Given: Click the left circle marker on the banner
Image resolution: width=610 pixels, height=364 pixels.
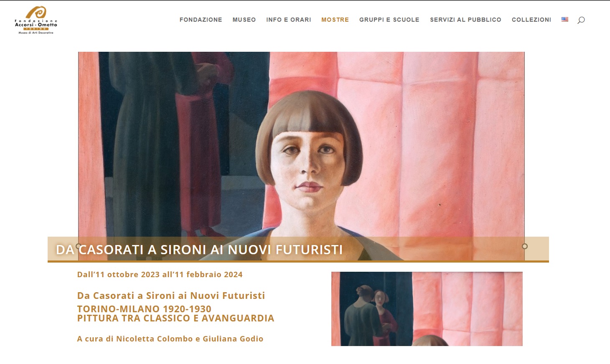Looking at the screenshot, I should click(78, 246).
